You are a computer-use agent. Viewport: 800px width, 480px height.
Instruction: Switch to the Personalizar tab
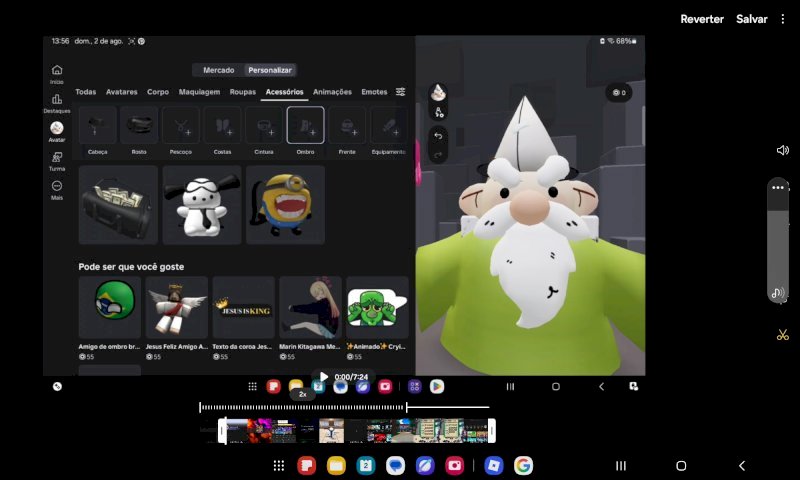click(x=270, y=70)
